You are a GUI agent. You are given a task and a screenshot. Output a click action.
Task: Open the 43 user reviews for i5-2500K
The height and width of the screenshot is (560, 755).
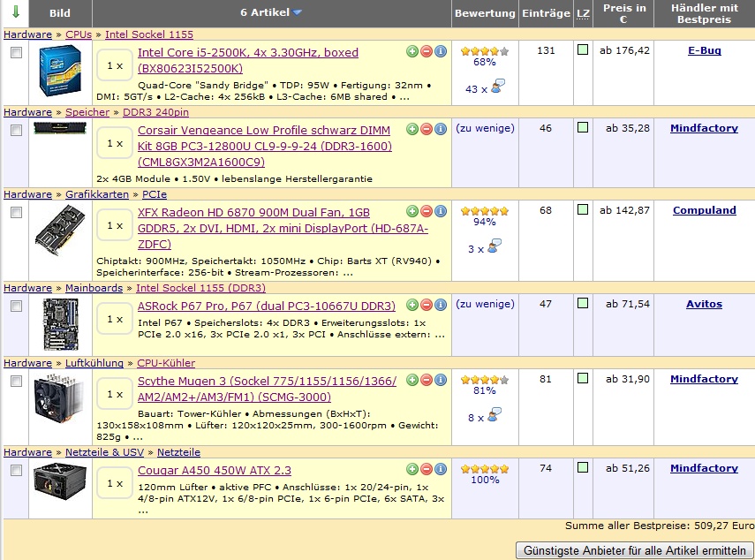[485, 87]
